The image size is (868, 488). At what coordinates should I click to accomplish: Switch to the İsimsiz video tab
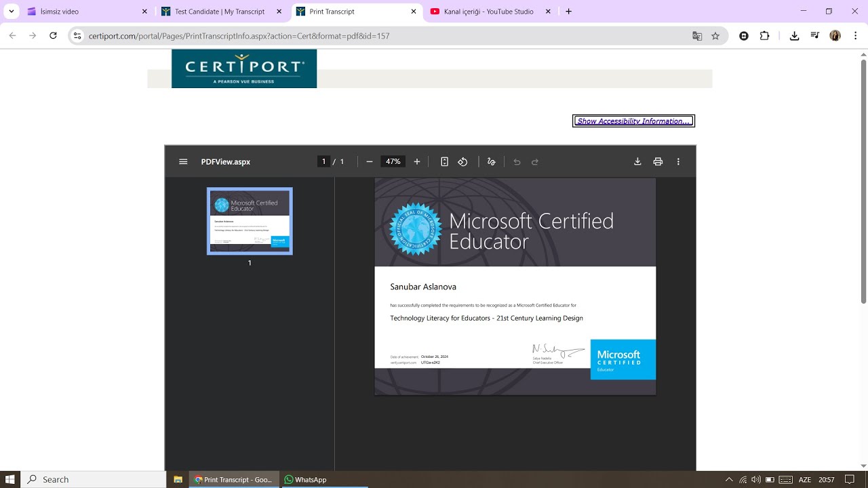pyautogui.click(x=86, y=12)
